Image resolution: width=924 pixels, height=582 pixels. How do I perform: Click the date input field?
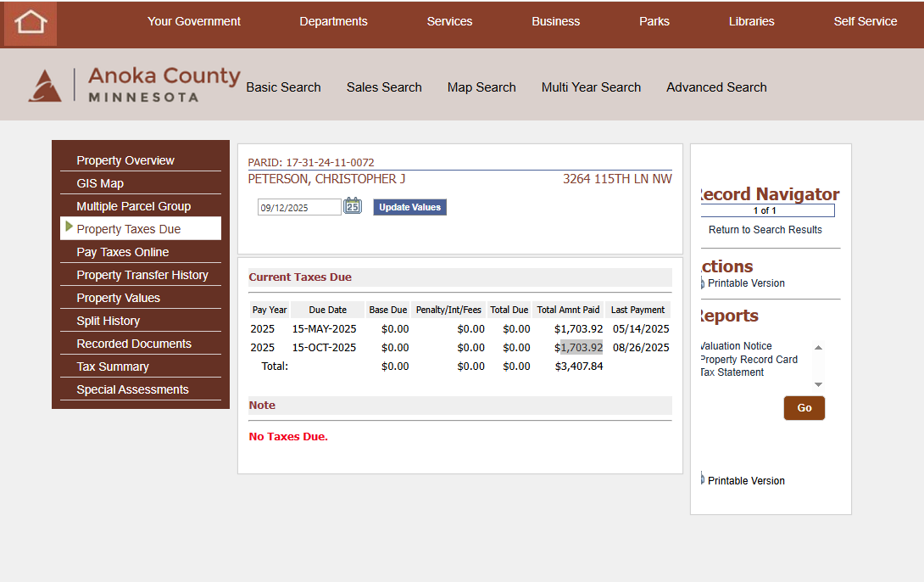tap(298, 207)
